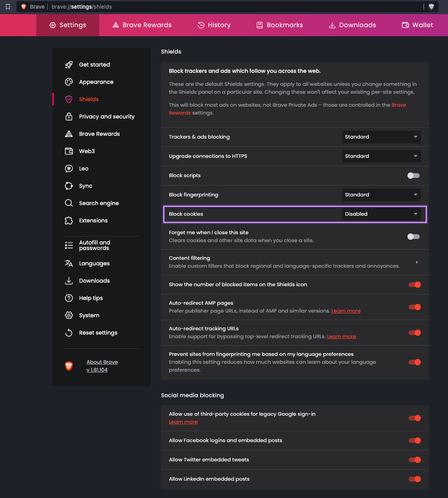
Task: Click the palette icon for Appearance
Action: [x=69, y=82]
